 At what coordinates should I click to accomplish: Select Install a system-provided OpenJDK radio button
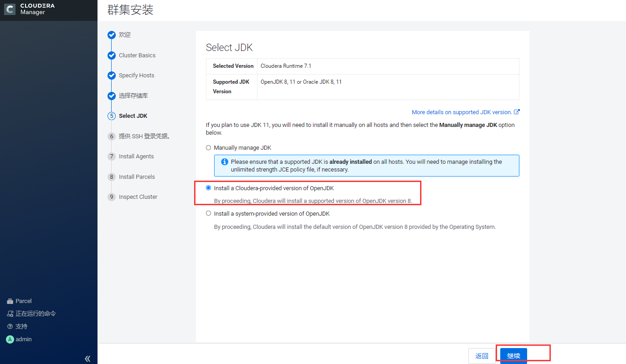pyautogui.click(x=209, y=213)
